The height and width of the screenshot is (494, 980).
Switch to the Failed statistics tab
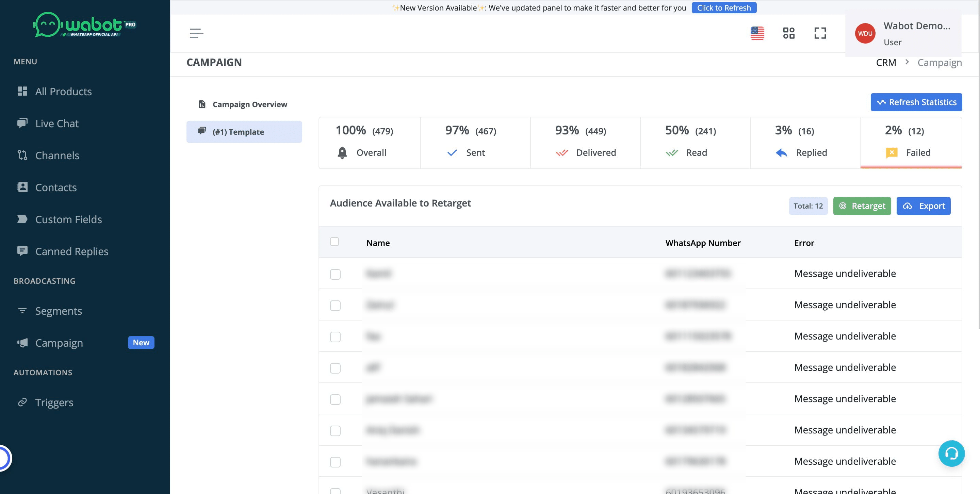pyautogui.click(x=911, y=142)
